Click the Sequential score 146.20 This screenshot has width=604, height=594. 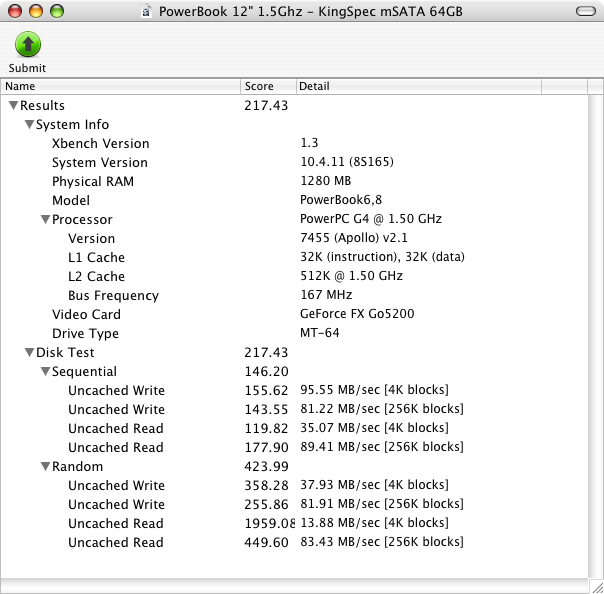tap(266, 371)
